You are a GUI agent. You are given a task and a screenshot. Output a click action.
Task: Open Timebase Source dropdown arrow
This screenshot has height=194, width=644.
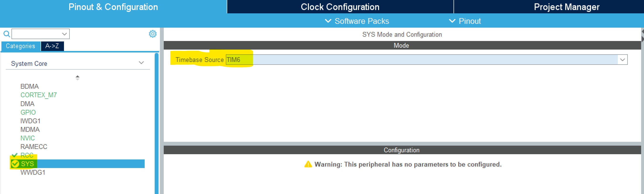click(x=623, y=60)
